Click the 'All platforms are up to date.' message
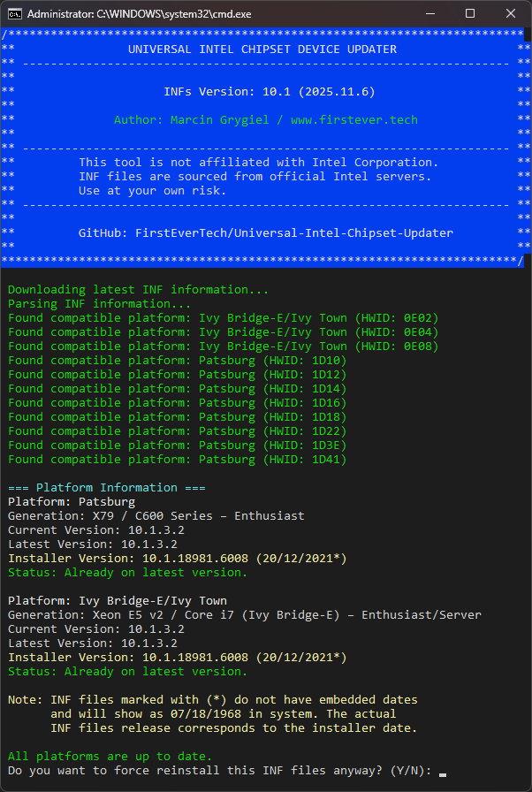This screenshot has height=792, width=532. [110, 757]
